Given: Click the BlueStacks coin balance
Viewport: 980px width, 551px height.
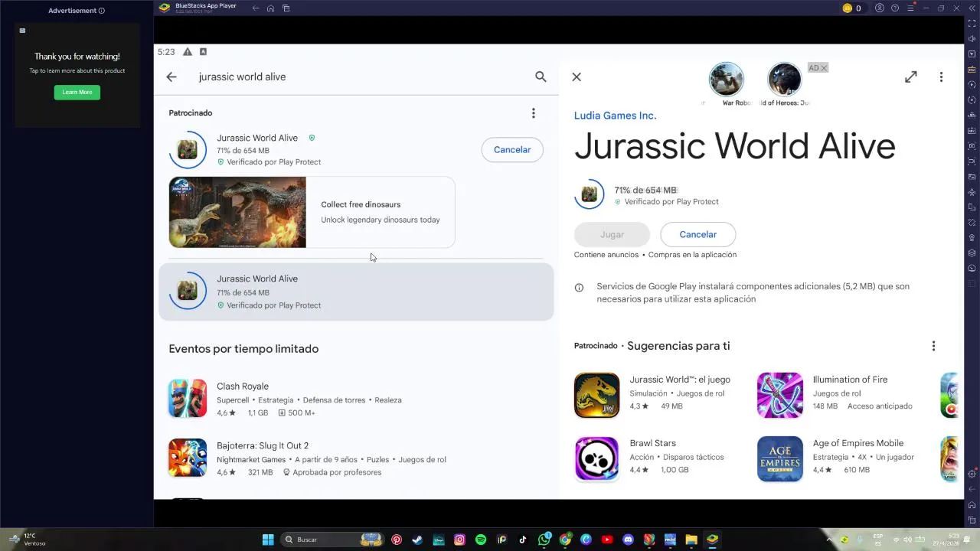Looking at the screenshot, I should click(852, 8).
